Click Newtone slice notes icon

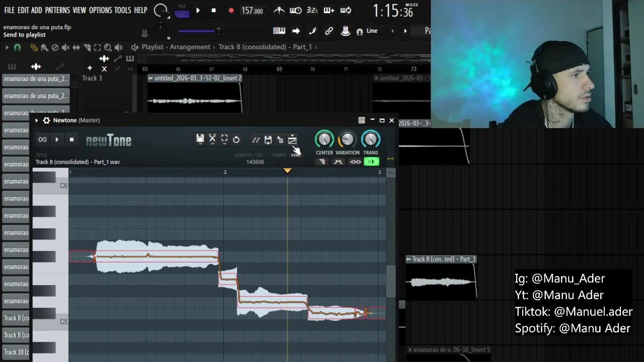point(256,140)
